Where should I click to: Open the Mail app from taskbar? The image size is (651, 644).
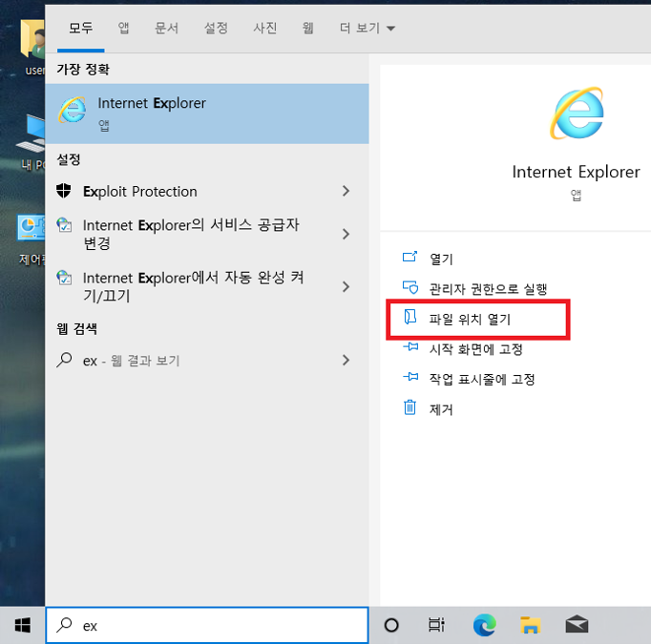577,625
